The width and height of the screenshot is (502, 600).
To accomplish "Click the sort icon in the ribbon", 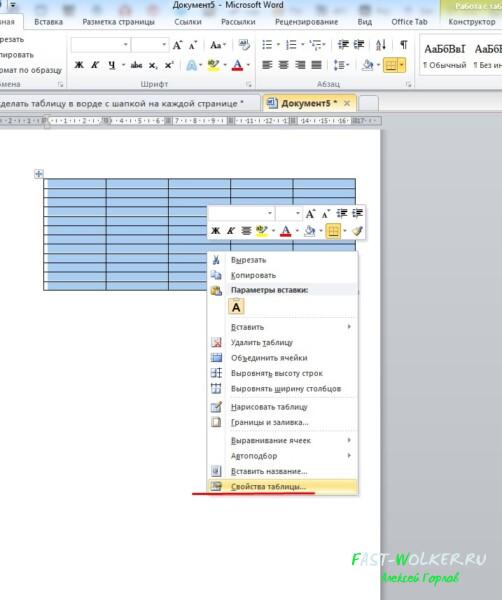I will 381,45.
